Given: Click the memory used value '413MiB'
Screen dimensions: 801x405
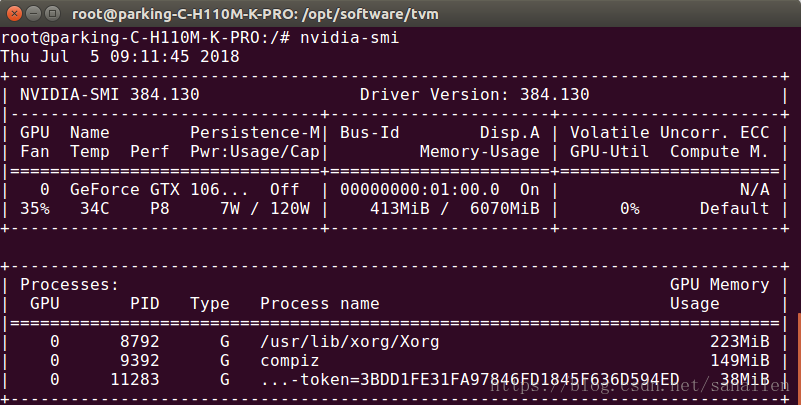Looking at the screenshot, I should pyautogui.click(x=400, y=209).
